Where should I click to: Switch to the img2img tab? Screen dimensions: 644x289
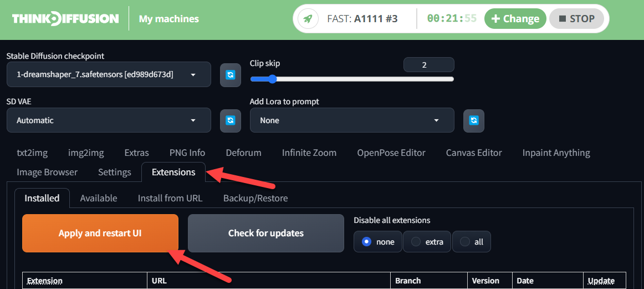click(x=86, y=153)
